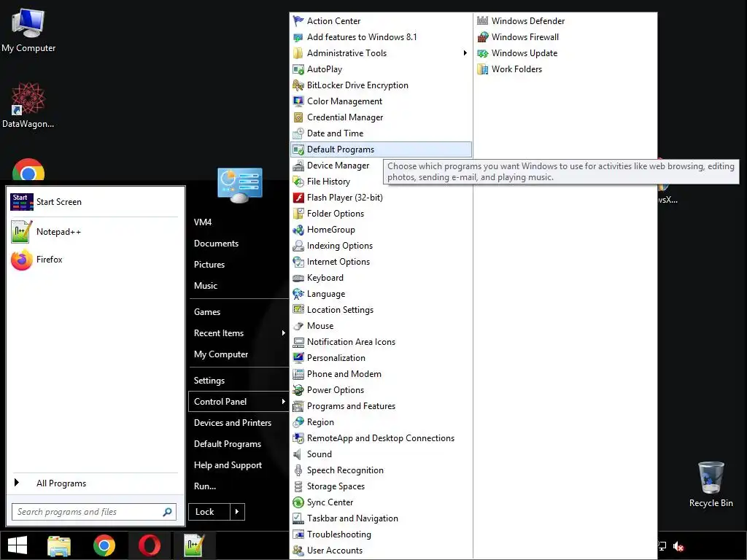Click the Mouse icon
Screen dimensions: 747x560
[x=298, y=326]
